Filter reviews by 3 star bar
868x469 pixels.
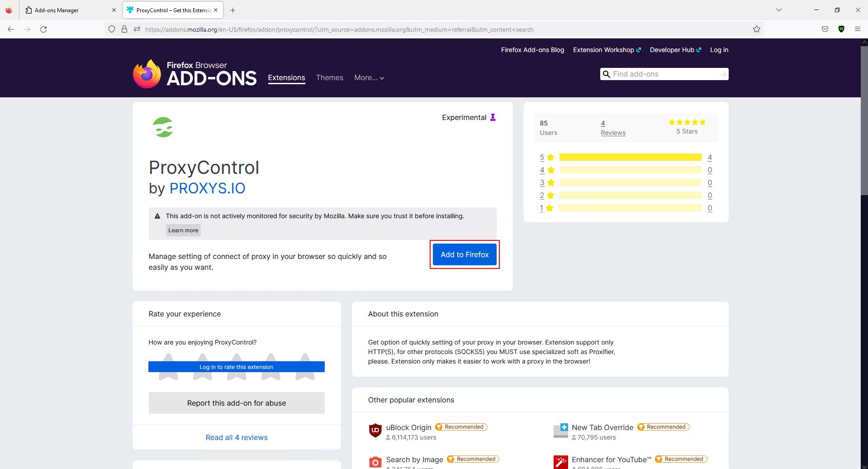pos(630,182)
